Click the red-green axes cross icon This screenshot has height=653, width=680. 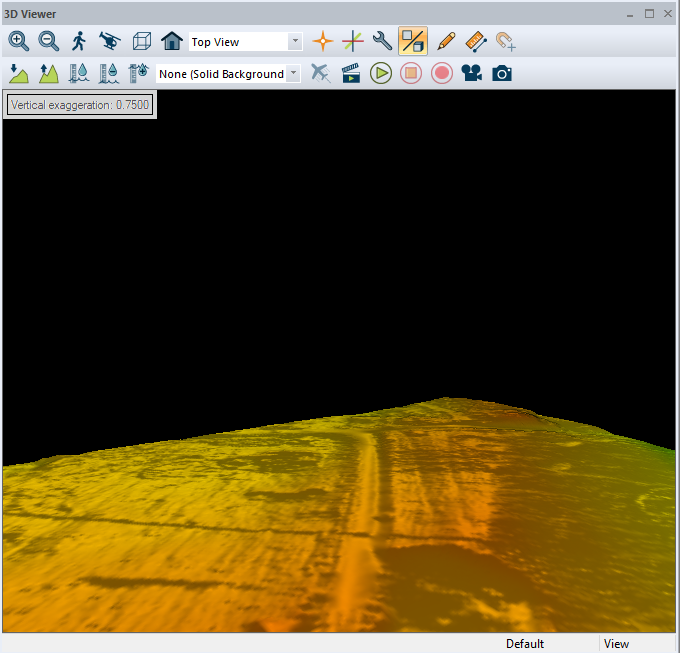click(353, 42)
